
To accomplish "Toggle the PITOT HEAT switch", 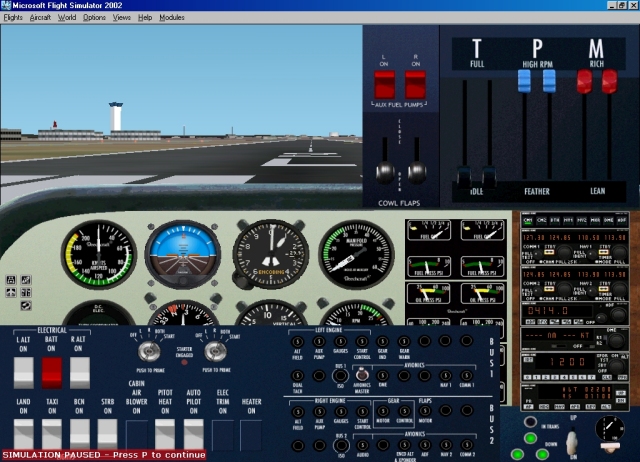I will 165,434.
